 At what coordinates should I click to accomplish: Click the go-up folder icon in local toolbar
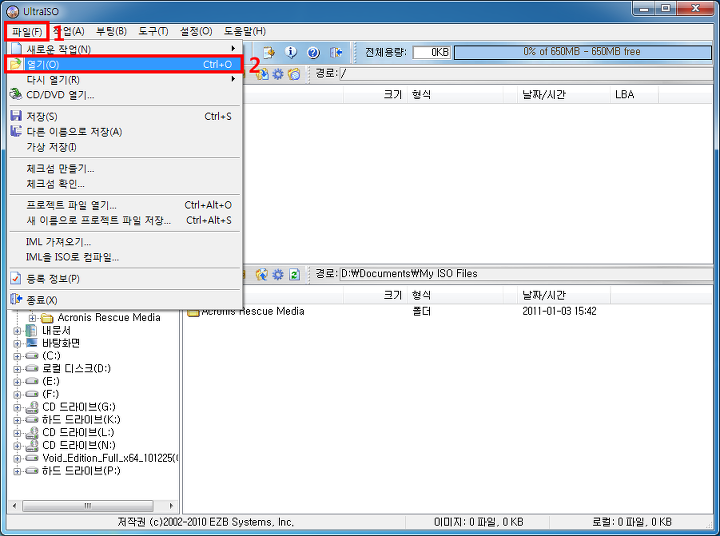[x=262, y=274]
